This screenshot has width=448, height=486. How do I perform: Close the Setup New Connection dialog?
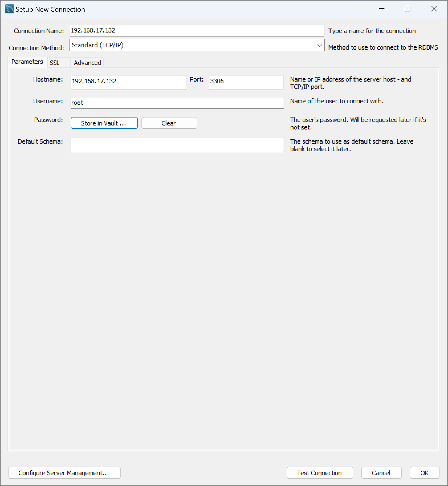point(434,9)
